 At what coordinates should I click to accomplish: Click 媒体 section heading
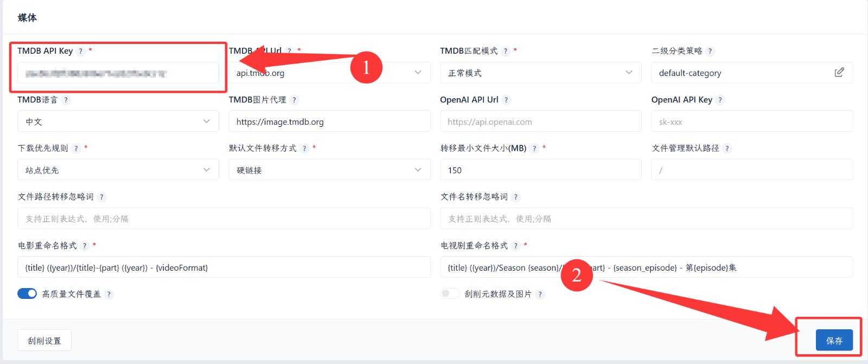click(x=27, y=18)
